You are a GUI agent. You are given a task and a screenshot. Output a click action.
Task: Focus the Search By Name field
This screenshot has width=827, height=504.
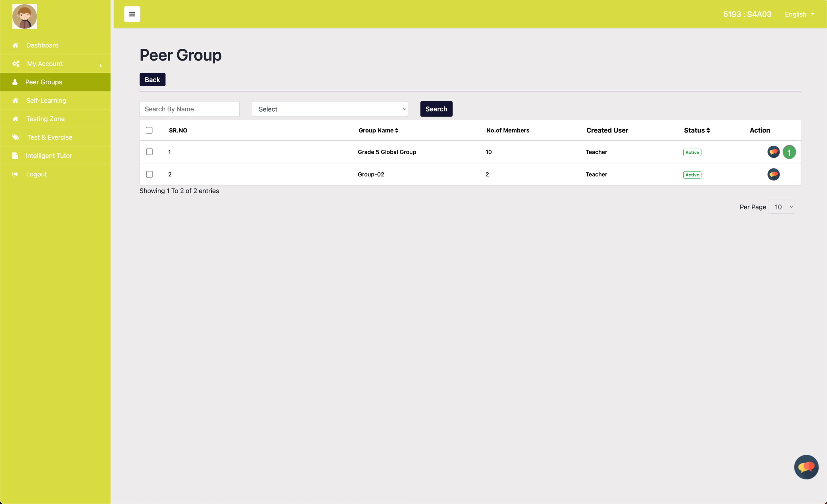[189, 109]
